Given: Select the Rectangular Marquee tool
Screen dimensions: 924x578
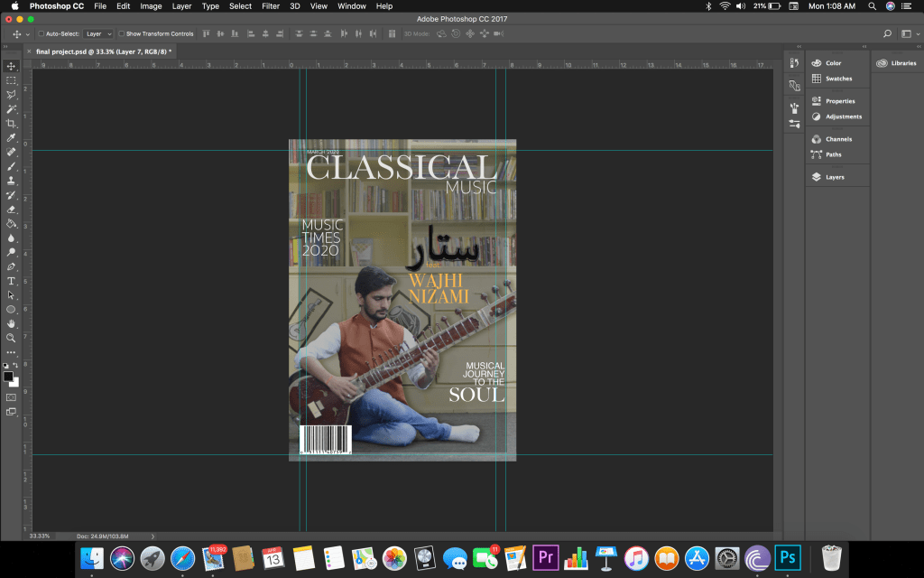Looking at the screenshot, I should (x=12, y=80).
